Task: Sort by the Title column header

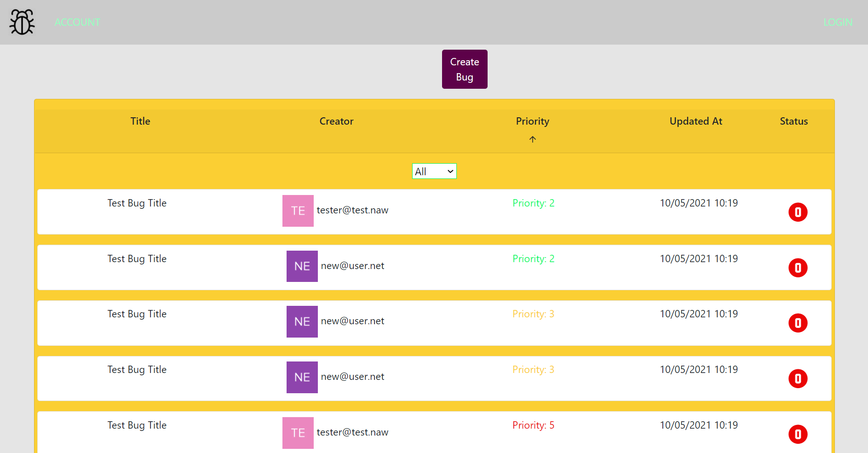Action: click(x=140, y=121)
